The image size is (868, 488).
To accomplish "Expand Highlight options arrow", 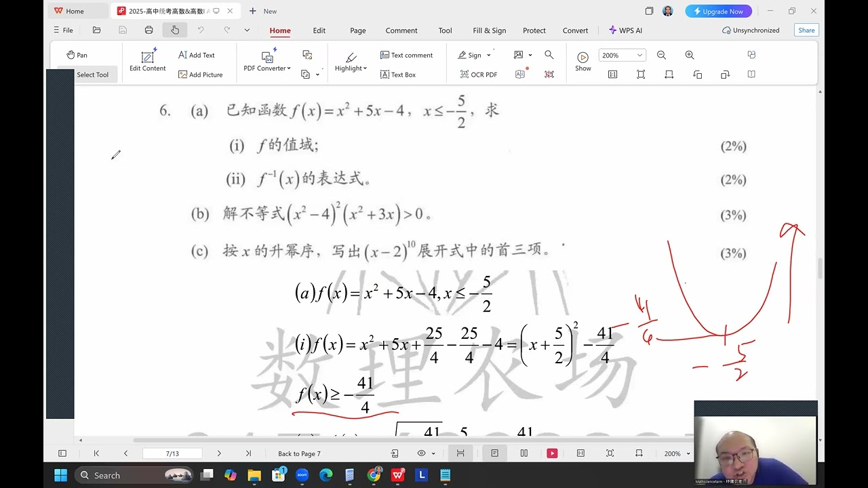I will coord(365,68).
